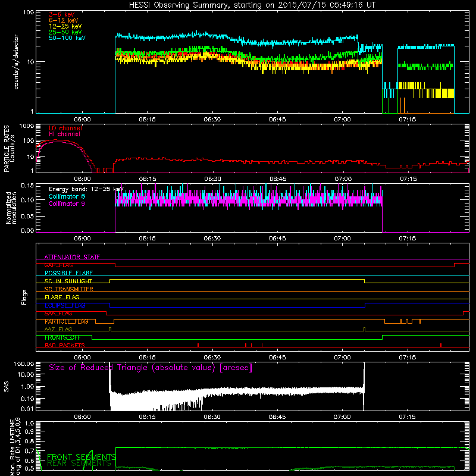Click the 'Energy band: 12-25 keV' label
This screenshot has width=476, height=476.
point(86,189)
